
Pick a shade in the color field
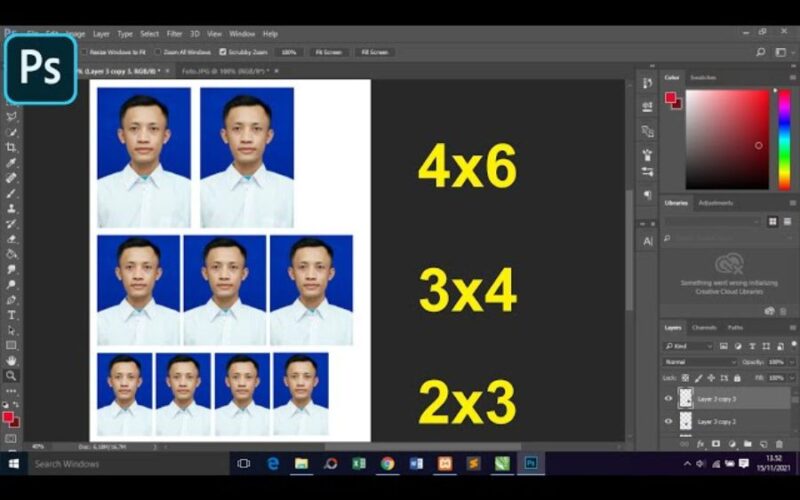727,139
